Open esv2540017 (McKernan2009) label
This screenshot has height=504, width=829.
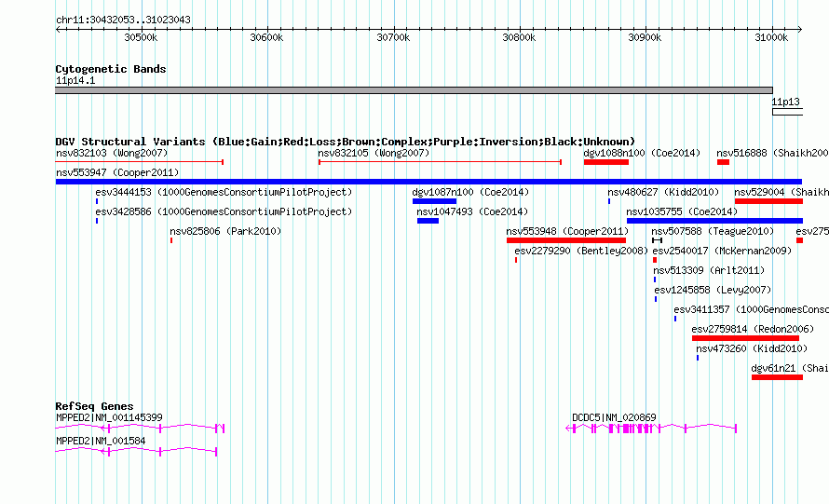click(x=722, y=251)
